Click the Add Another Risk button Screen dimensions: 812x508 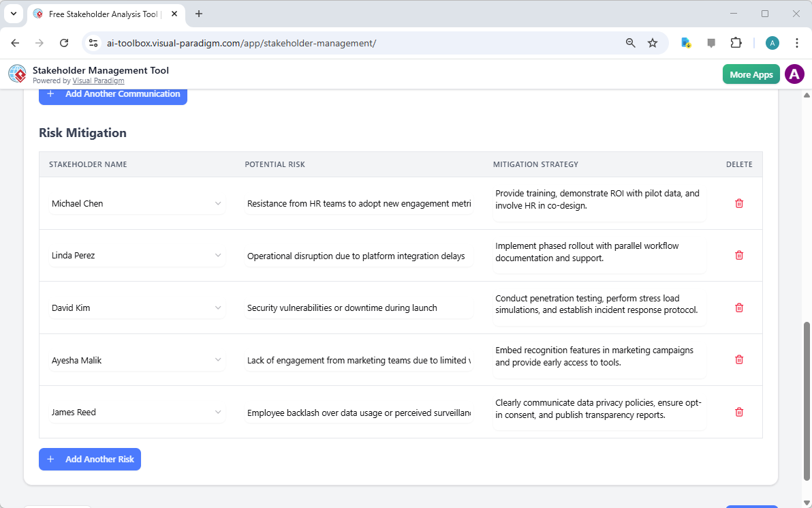(x=89, y=459)
